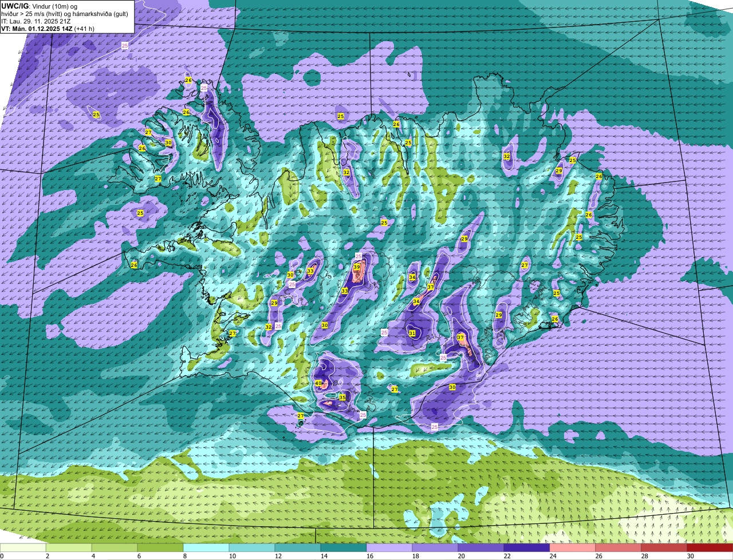The height and width of the screenshot is (560, 733).
Task: Click the legend scale tick label 4
Action: [93, 556]
